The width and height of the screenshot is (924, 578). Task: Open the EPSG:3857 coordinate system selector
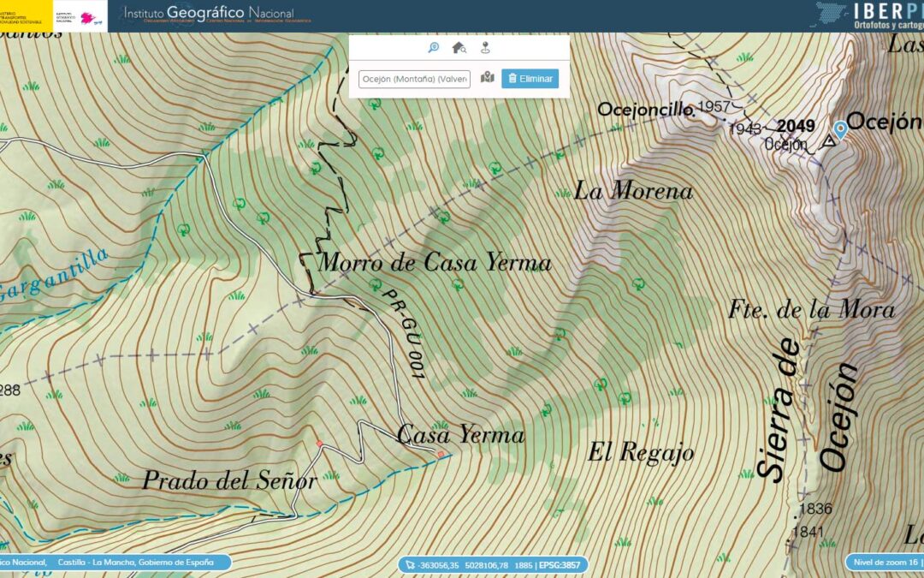[x=562, y=564]
